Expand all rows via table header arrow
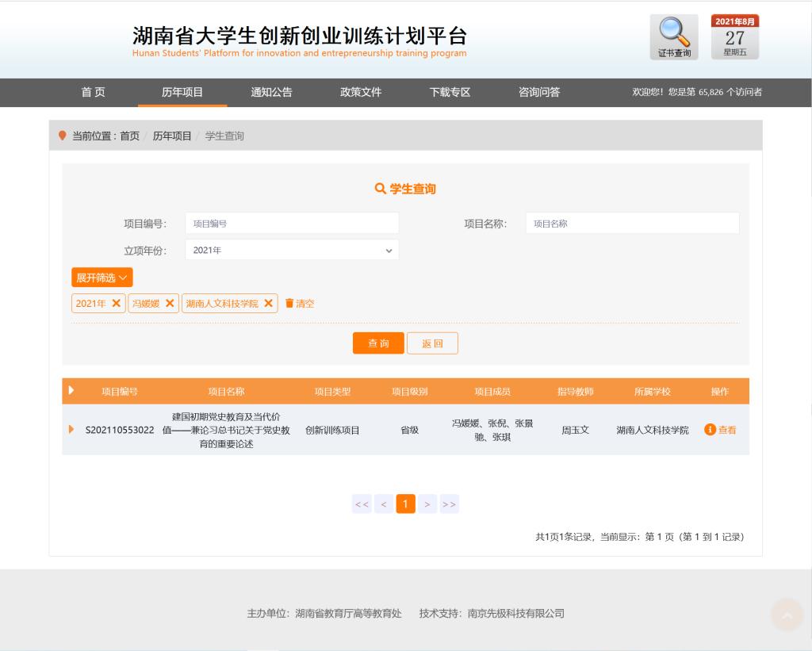 [x=71, y=390]
